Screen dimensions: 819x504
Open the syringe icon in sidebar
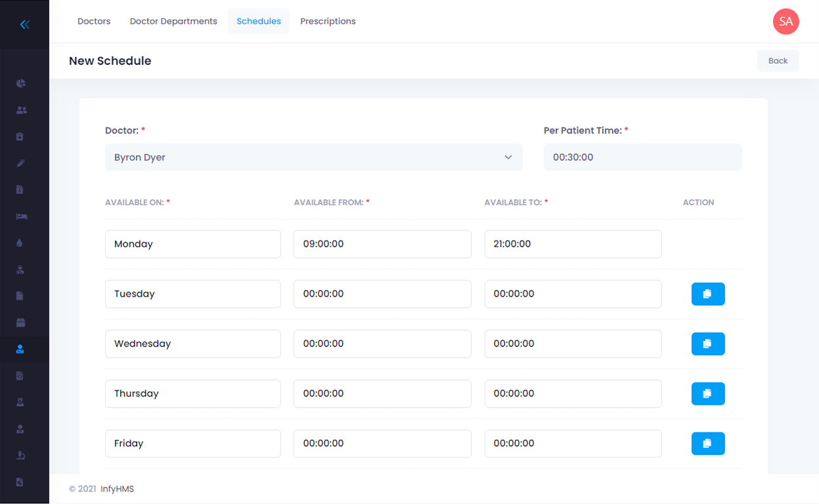pos(20,163)
